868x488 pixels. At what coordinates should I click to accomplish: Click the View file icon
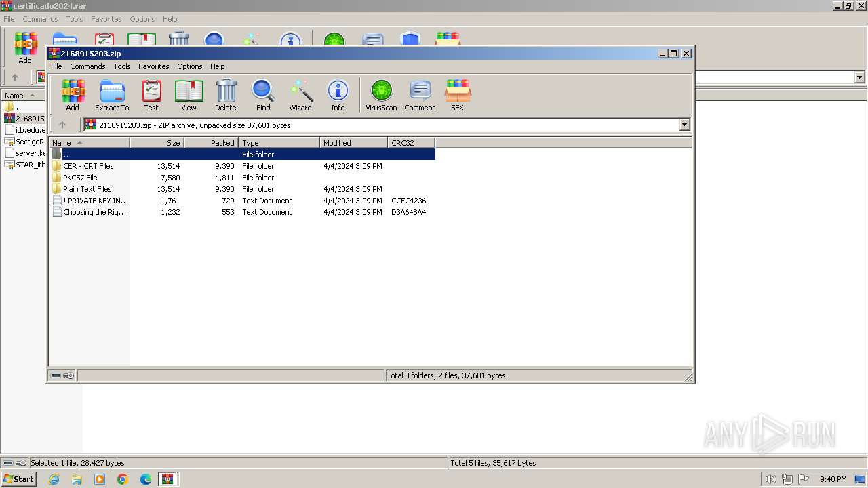point(189,95)
